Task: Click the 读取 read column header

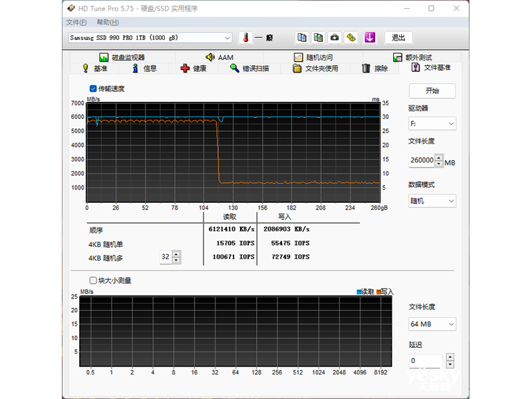Action: click(x=229, y=217)
